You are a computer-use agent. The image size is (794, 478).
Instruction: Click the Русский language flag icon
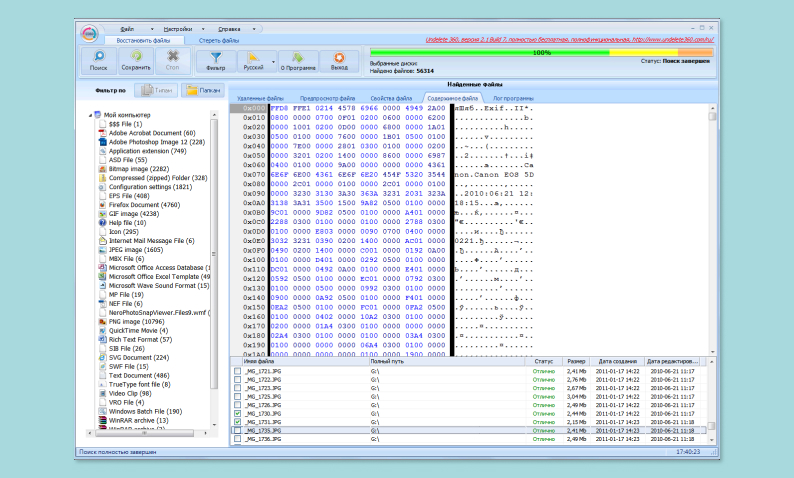pos(253,57)
